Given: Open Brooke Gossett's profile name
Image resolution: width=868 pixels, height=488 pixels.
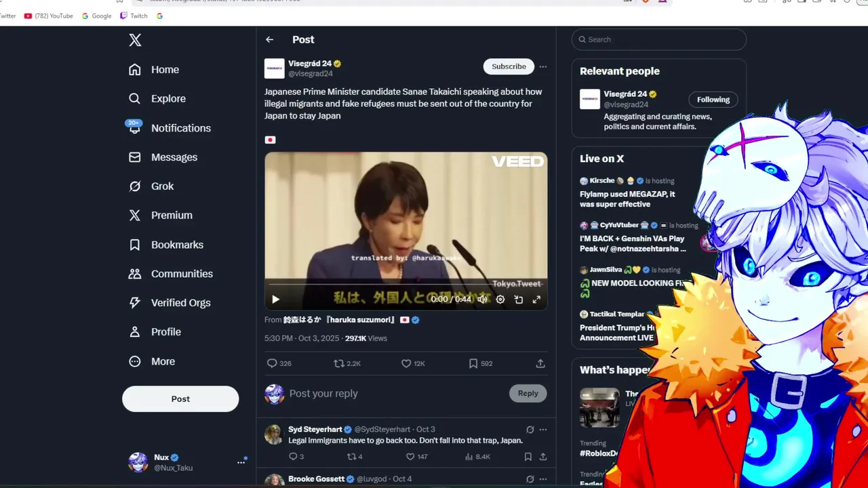Looking at the screenshot, I should click(317, 479).
